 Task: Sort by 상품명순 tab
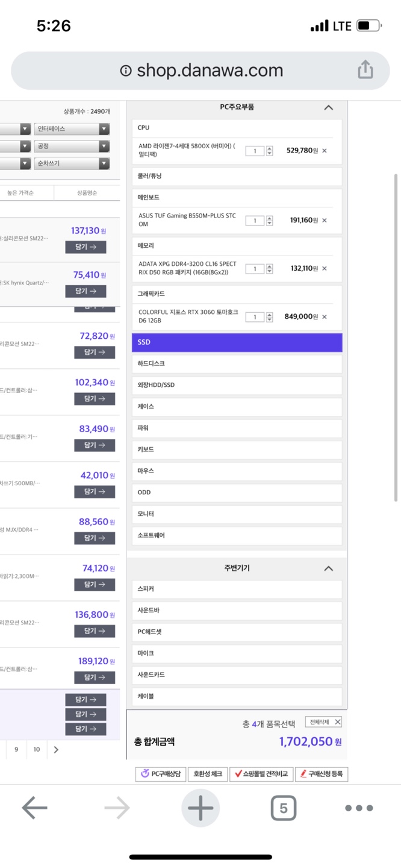pos(87,193)
